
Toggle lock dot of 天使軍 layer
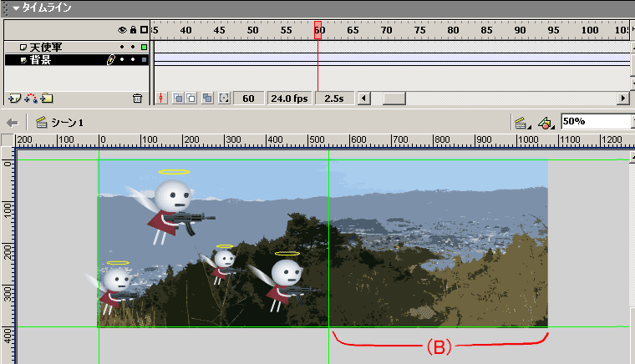(x=133, y=47)
